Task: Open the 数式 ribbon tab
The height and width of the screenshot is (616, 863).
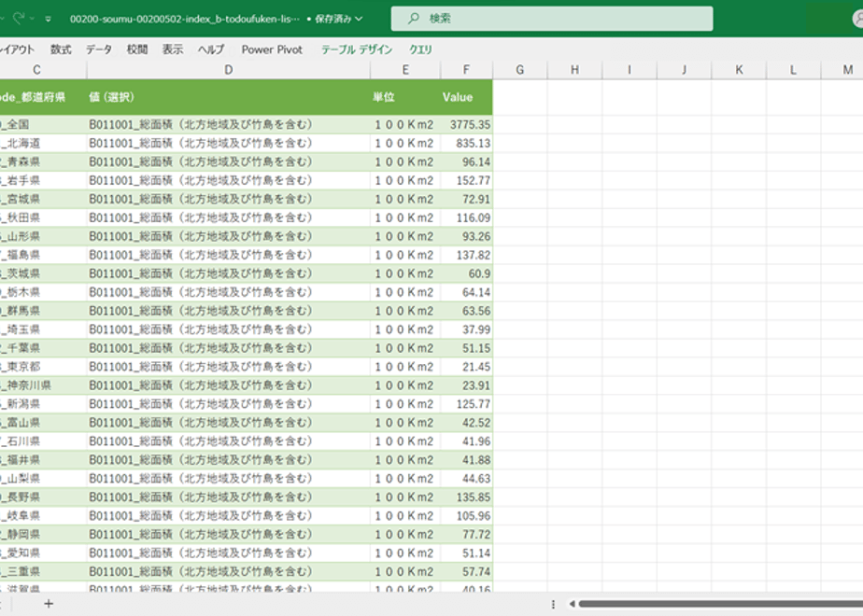Action: (x=61, y=49)
